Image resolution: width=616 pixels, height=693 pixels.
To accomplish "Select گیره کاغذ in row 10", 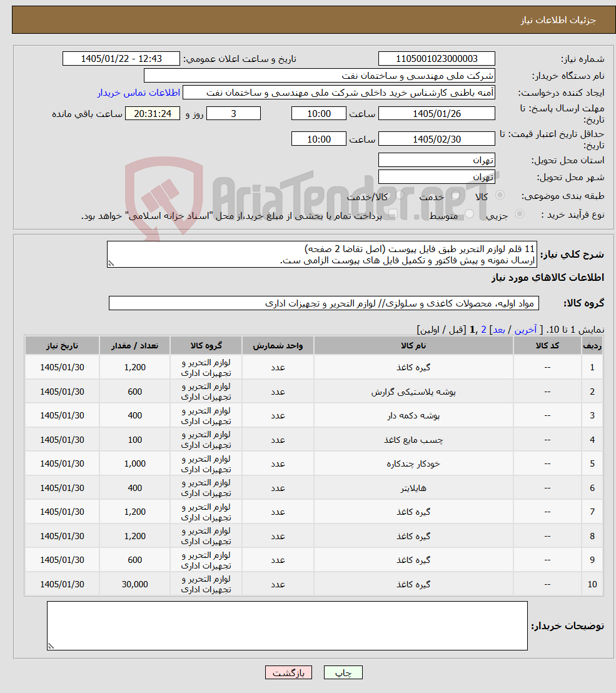I will (x=413, y=584).
